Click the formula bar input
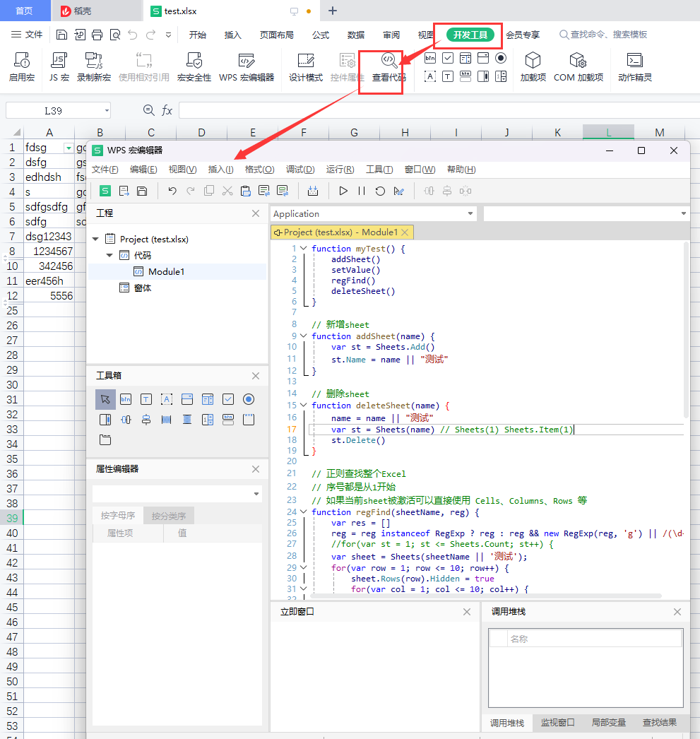Image resolution: width=700 pixels, height=739 pixels. (x=439, y=110)
